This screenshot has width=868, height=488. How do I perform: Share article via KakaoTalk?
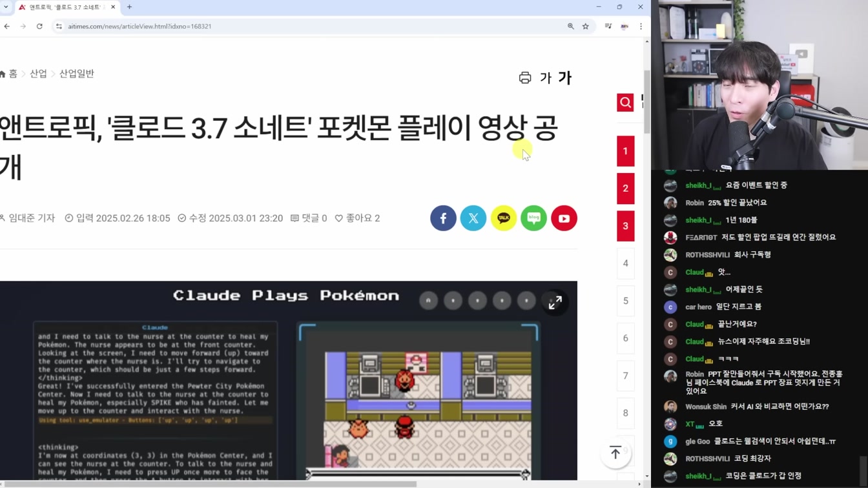(504, 218)
